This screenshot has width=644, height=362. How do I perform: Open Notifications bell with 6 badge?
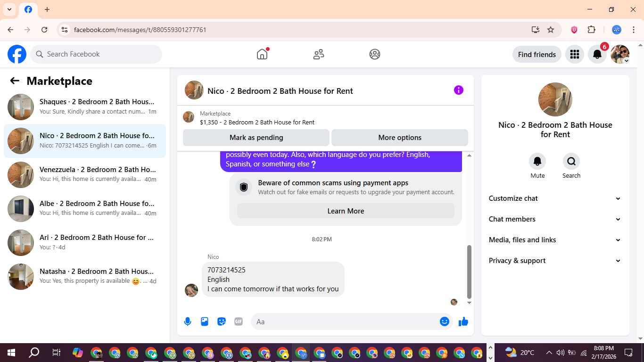(x=597, y=54)
